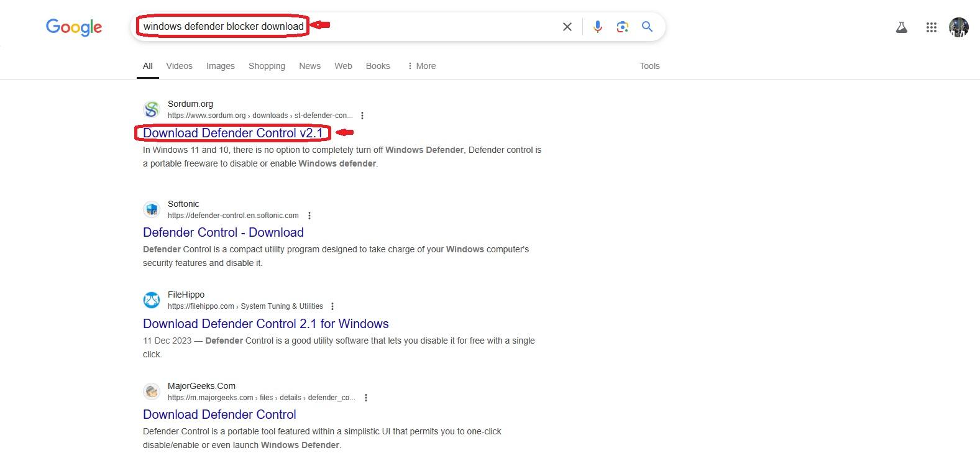Open the Google apps grid
Screen dimensions: 980x471
click(932, 27)
